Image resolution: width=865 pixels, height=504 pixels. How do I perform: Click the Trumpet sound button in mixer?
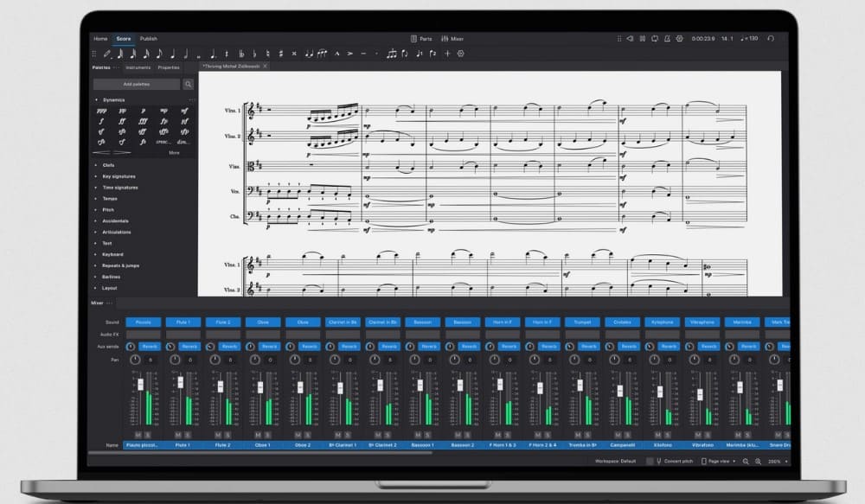pos(582,322)
